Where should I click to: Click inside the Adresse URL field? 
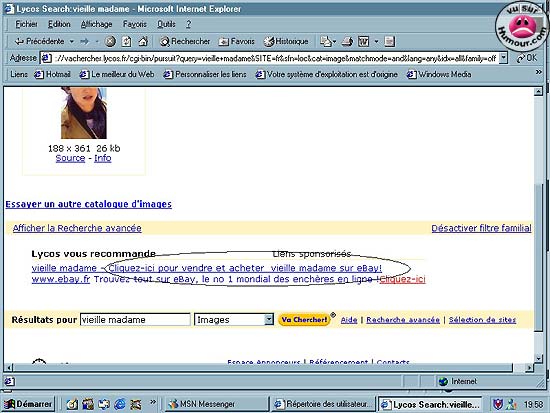(275, 58)
